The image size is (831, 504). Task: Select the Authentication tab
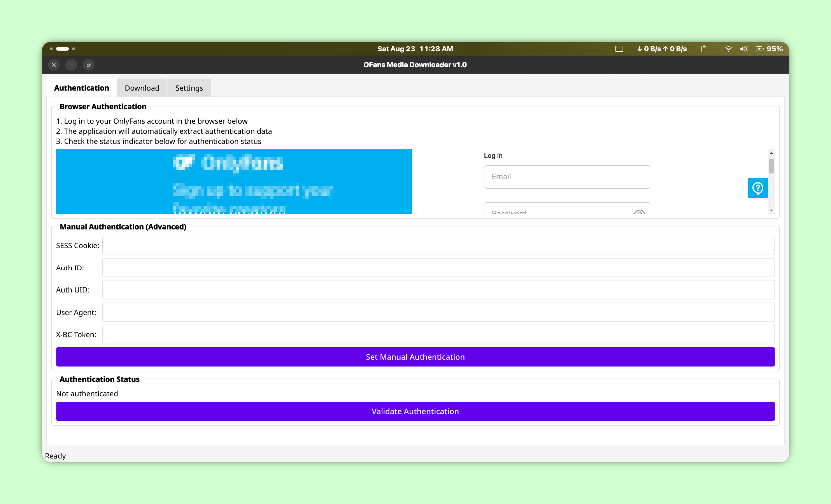[82, 88]
